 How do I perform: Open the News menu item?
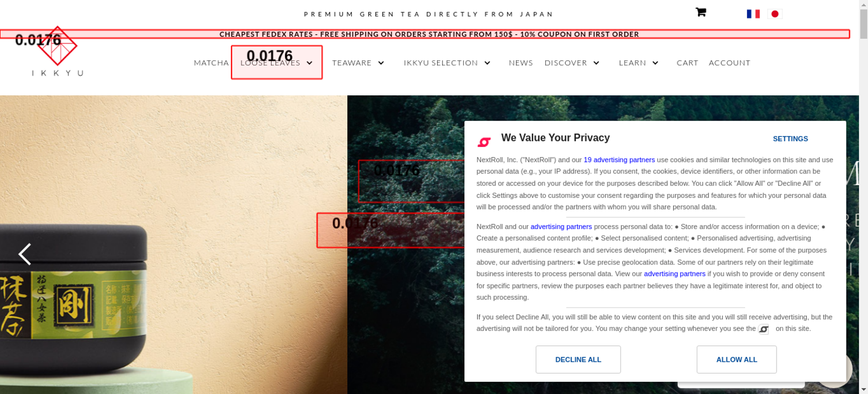(521, 63)
